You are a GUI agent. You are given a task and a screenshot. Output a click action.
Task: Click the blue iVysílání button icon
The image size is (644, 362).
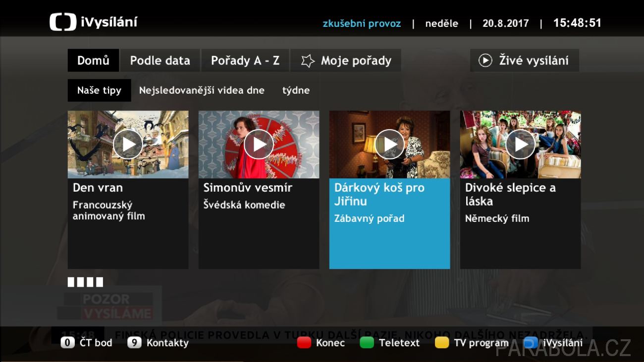pyautogui.click(x=531, y=343)
